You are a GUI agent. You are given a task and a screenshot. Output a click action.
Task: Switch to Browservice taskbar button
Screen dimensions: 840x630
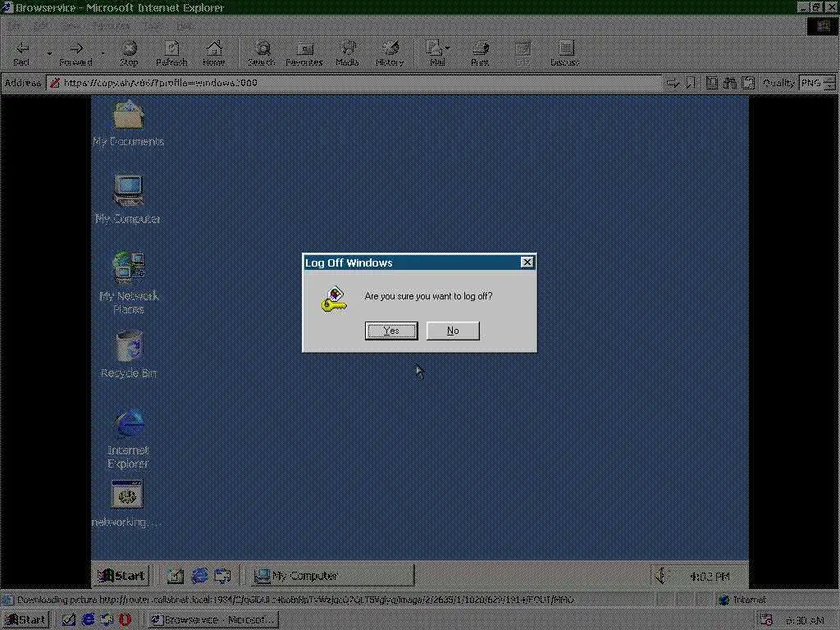tap(213, 620)
